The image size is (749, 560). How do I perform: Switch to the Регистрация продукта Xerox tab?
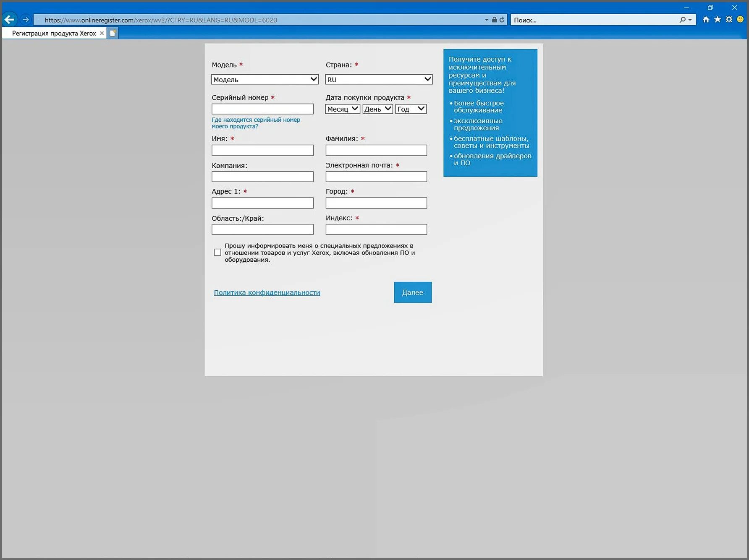coord(54,33)
